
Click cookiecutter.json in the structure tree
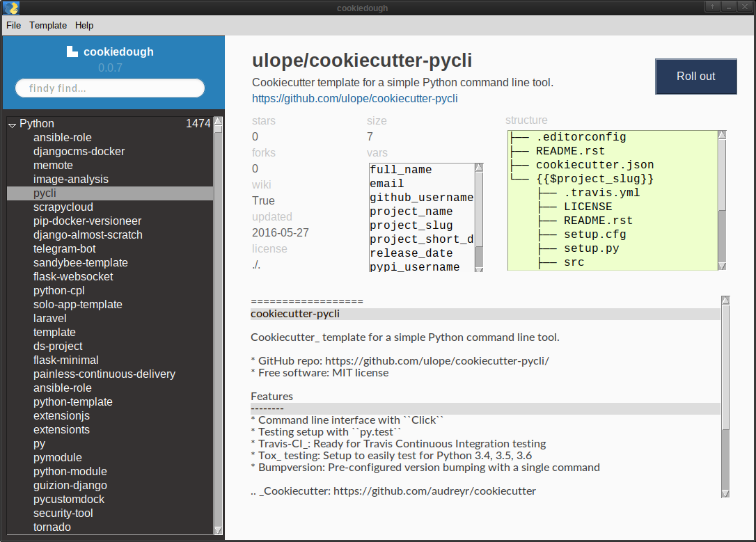tap(595, 166)
